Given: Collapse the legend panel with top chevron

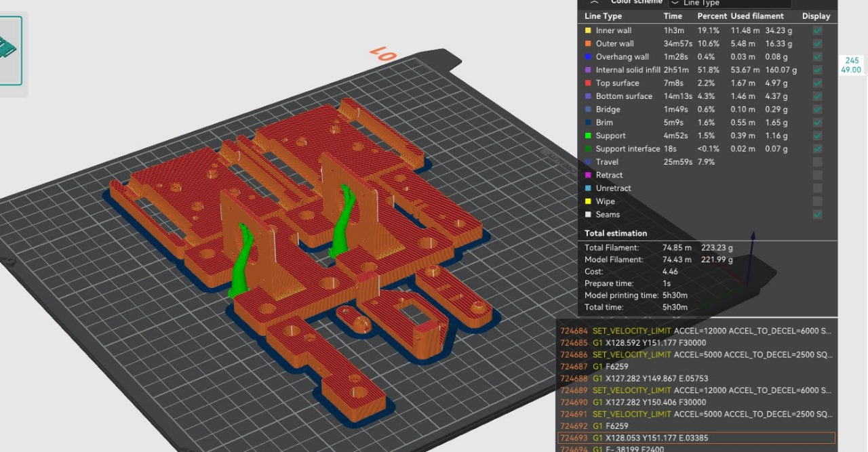Looking at the screenshot, I should (x=595, y=3).
